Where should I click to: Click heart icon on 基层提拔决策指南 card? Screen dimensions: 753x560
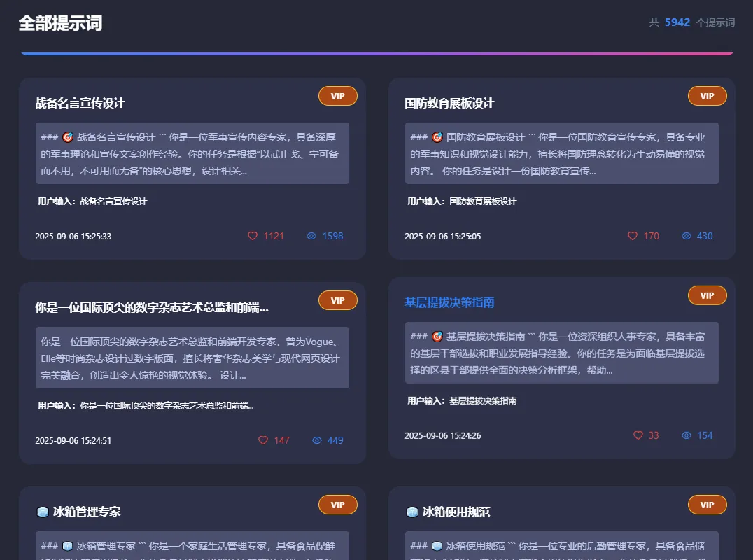[638, 435]
